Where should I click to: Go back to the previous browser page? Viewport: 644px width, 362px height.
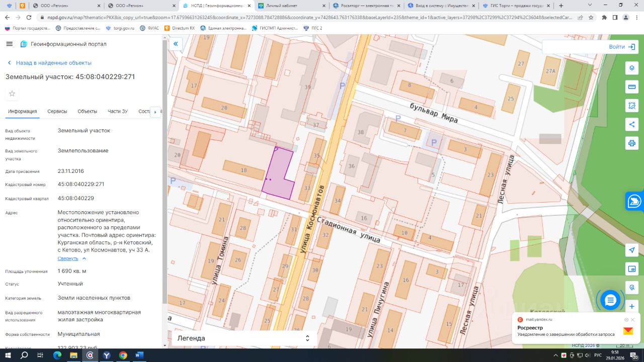point(8,17)
